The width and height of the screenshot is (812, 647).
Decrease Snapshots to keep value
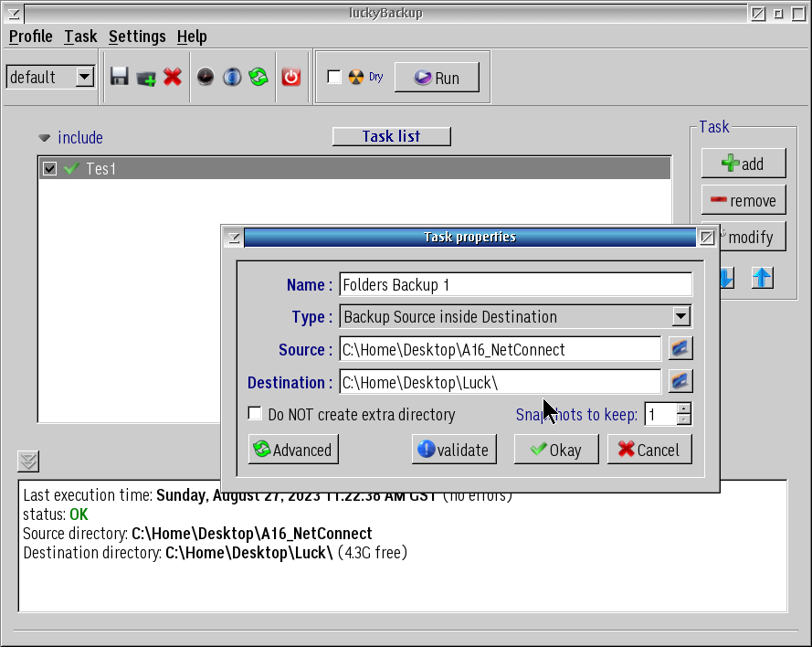click(x=684, y=419)
